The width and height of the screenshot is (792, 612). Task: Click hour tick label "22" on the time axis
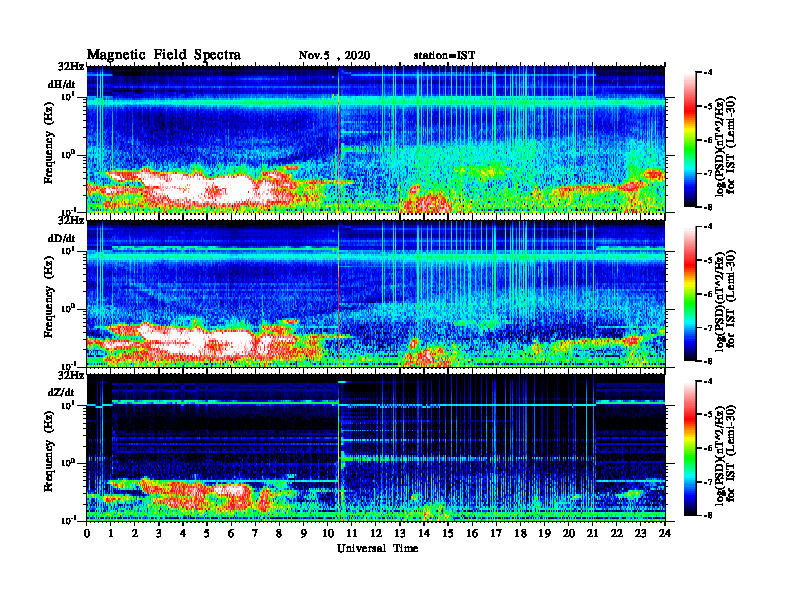(x=617, y=533)
